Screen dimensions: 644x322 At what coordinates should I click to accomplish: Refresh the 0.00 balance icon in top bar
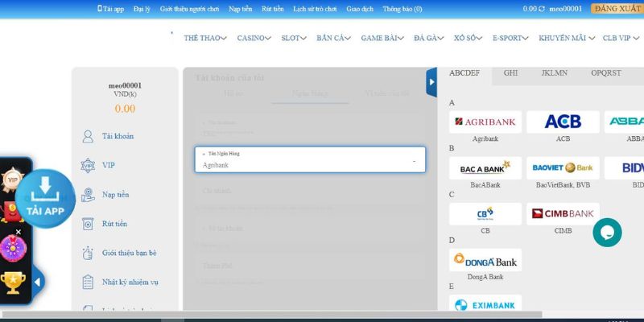click(x=542, y=9)
